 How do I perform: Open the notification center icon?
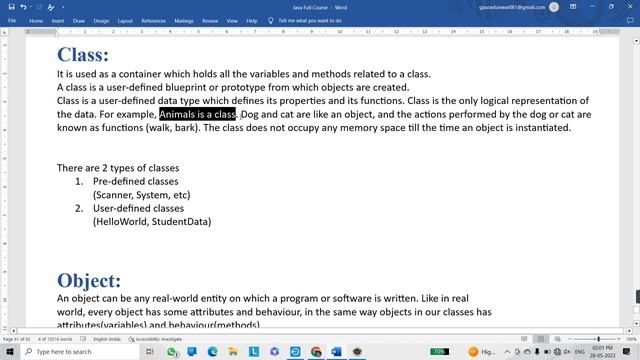627,351
